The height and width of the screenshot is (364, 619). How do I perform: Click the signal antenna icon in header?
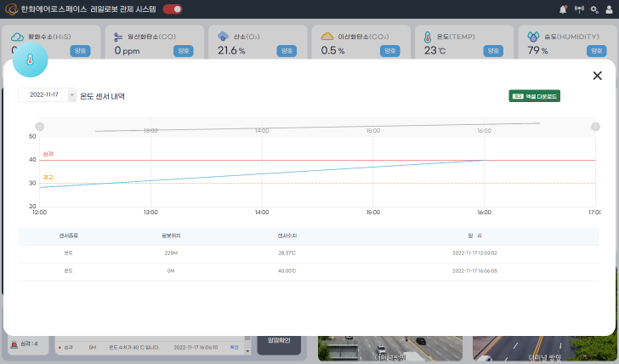click(x=579, y=9)
